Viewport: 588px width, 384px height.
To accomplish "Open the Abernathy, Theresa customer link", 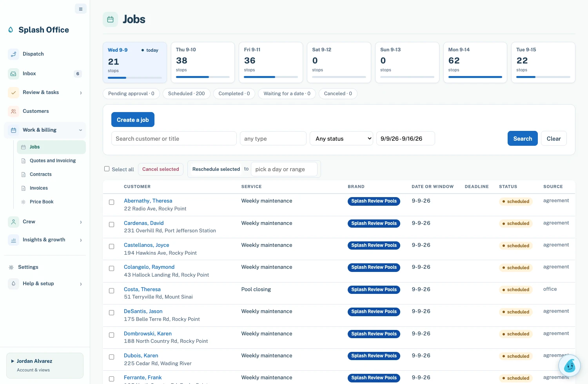I will [148, 201].
